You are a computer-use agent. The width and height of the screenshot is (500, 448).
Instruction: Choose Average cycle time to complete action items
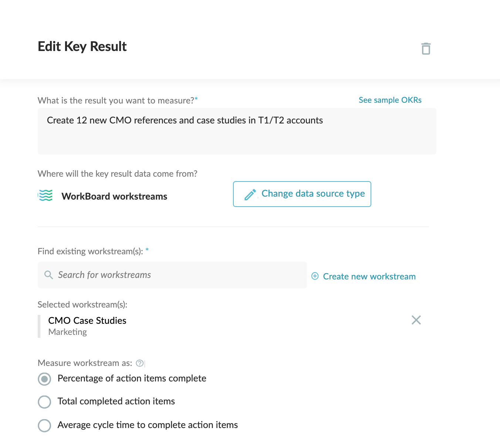click(44, 425)
